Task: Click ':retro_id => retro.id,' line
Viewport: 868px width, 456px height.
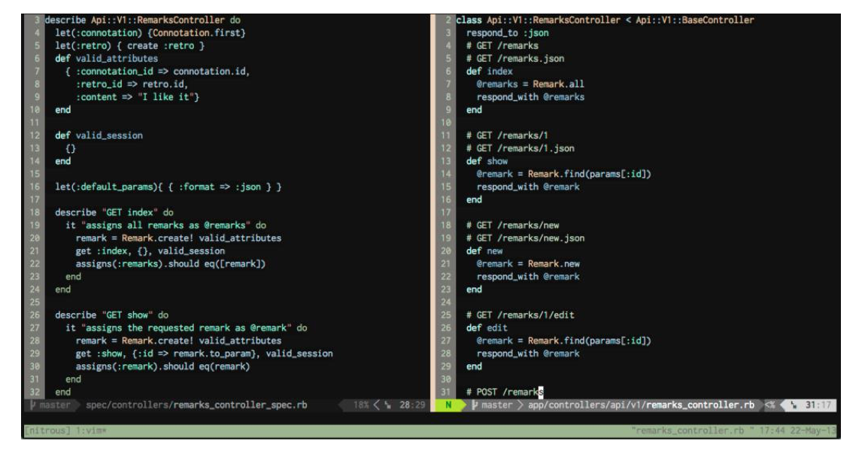Action: (x=132, y=84)
